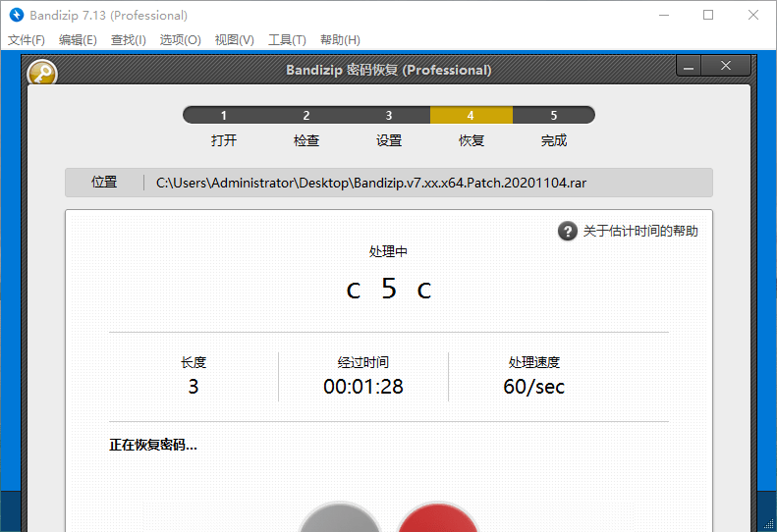This screenshot has height=532, width=777.
Task: Click the 正在恢复密码... status text
Action: point(153,445)
